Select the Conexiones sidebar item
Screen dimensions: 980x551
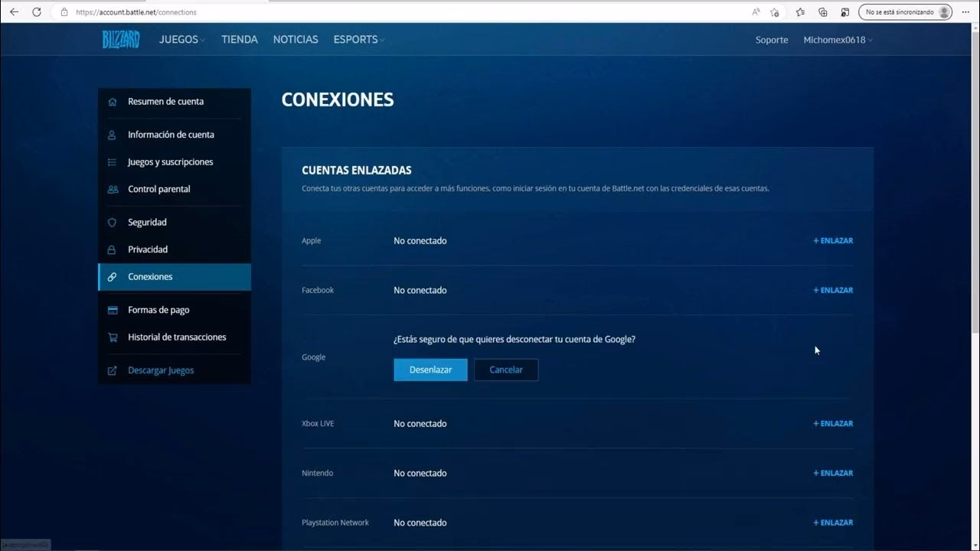tap(175, 277)
